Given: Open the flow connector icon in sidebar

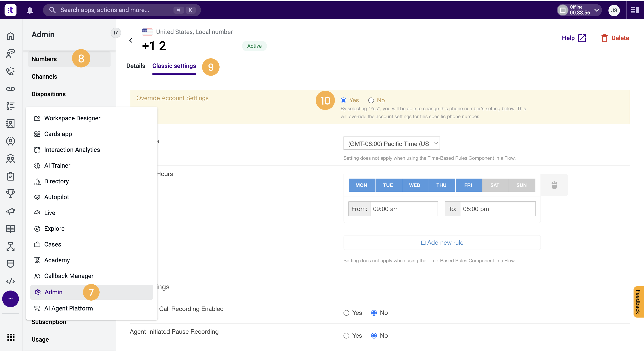Looking at the screenshot, I should 11,246.
